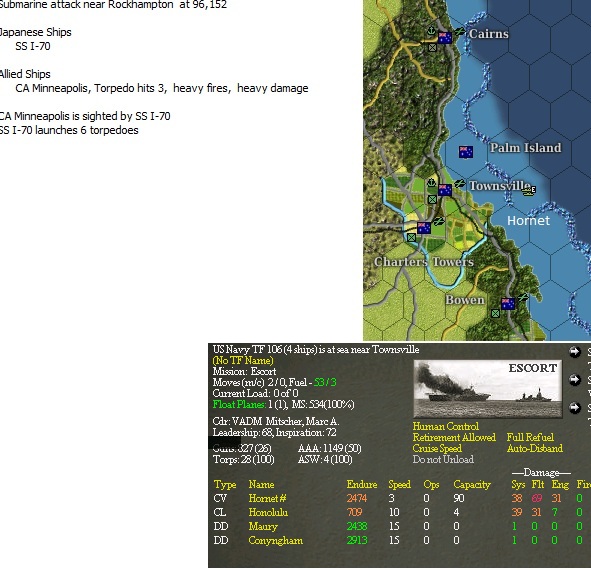The image size is (591, 570).
Task: Click the Float Planes status line
Action: point(283,405)
